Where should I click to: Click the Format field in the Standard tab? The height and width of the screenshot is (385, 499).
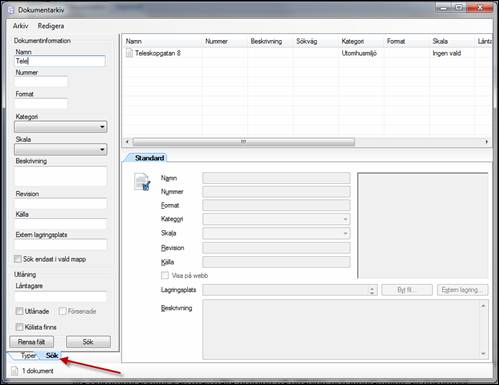click(276, 205)
